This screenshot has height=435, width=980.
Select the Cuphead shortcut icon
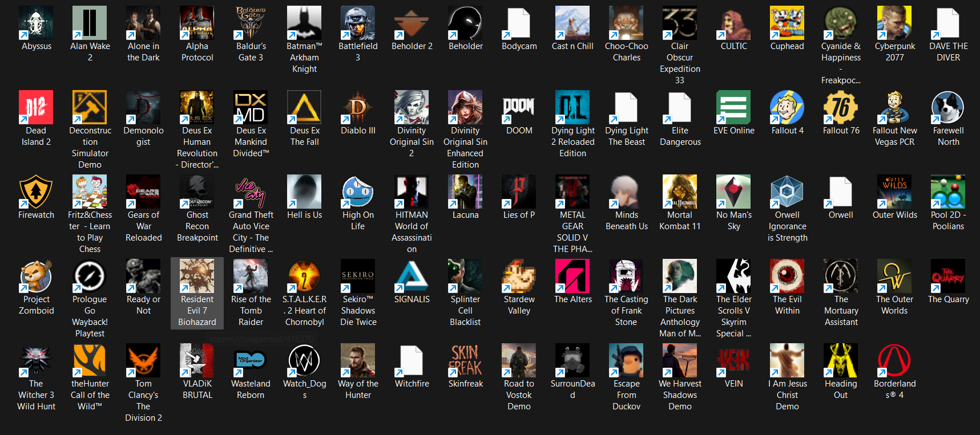[x=787, y=23]
